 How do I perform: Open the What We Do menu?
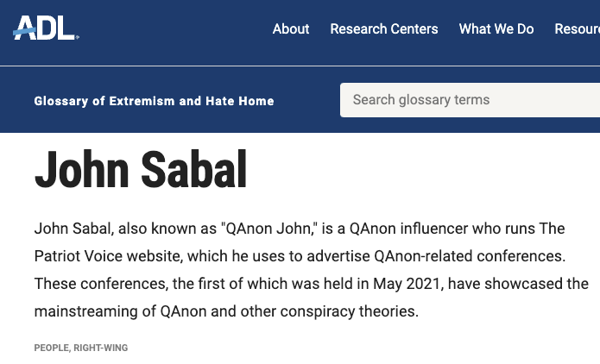tap(496, 29)
